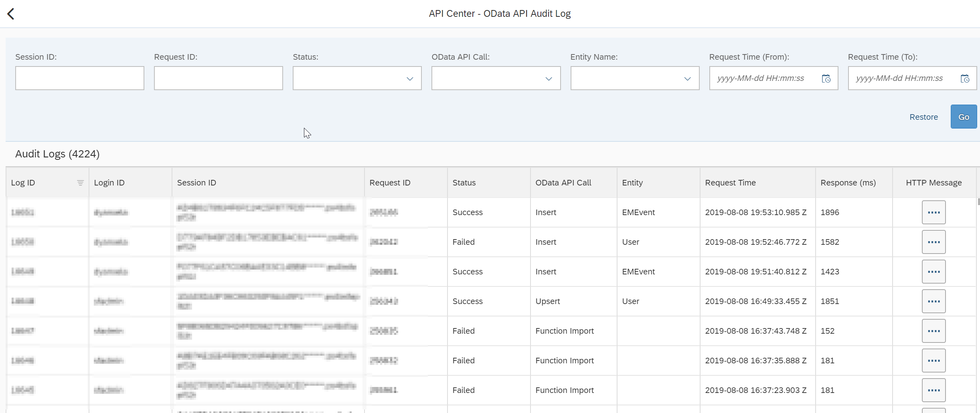Expand the OData API Call dropdown
The width and height of the screenshot is (980, 413).
[x=549, y=79]
